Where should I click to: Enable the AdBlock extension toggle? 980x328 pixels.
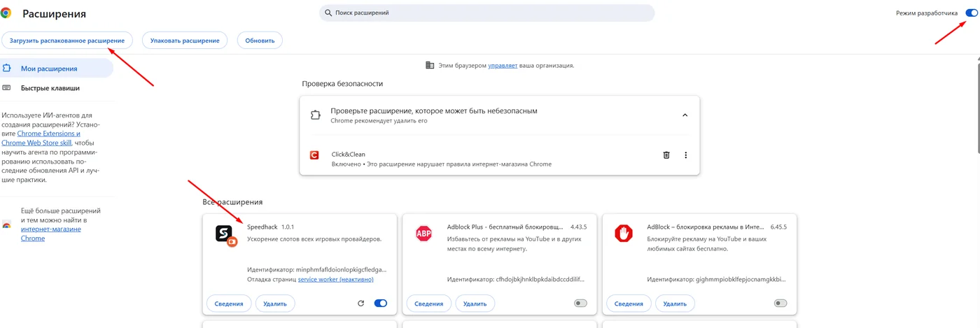click(x=780, y=304)
